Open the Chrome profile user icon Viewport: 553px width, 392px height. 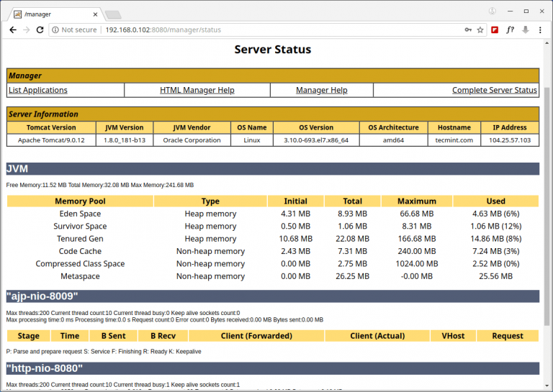[493, 12]
